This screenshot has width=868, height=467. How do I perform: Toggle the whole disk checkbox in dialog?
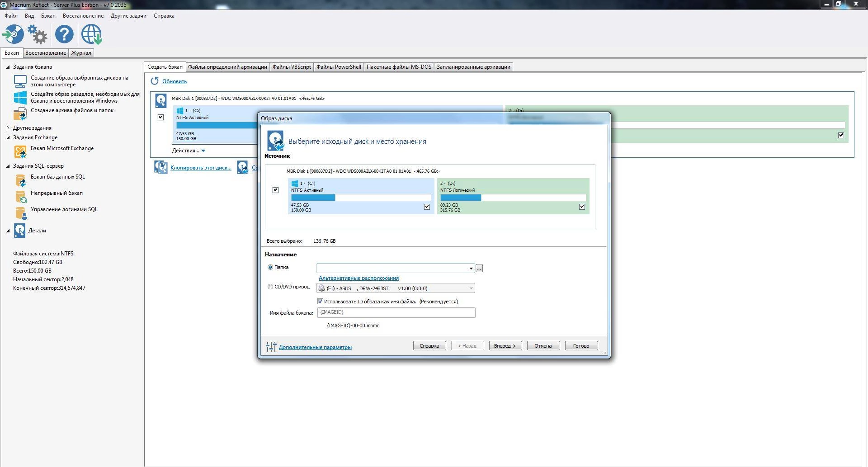275,190
